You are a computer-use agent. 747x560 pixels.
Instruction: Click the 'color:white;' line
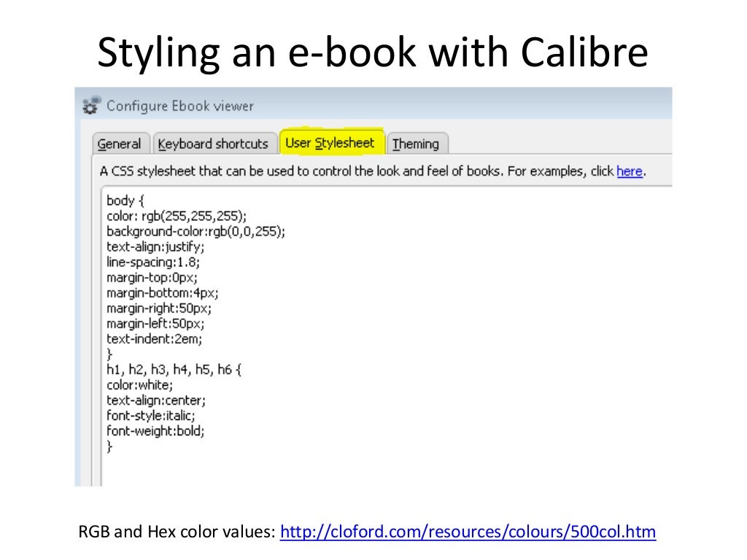click(x=139, y=385)
